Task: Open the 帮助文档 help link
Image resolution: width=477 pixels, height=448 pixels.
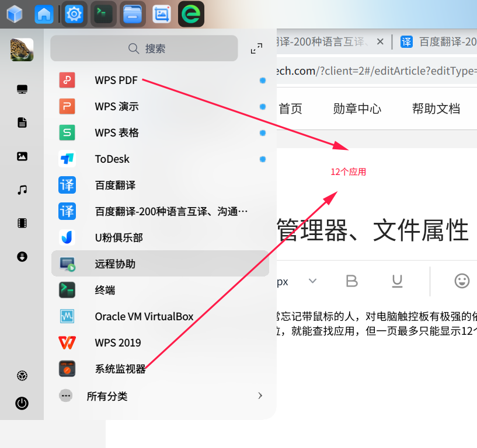Action: 436,108
